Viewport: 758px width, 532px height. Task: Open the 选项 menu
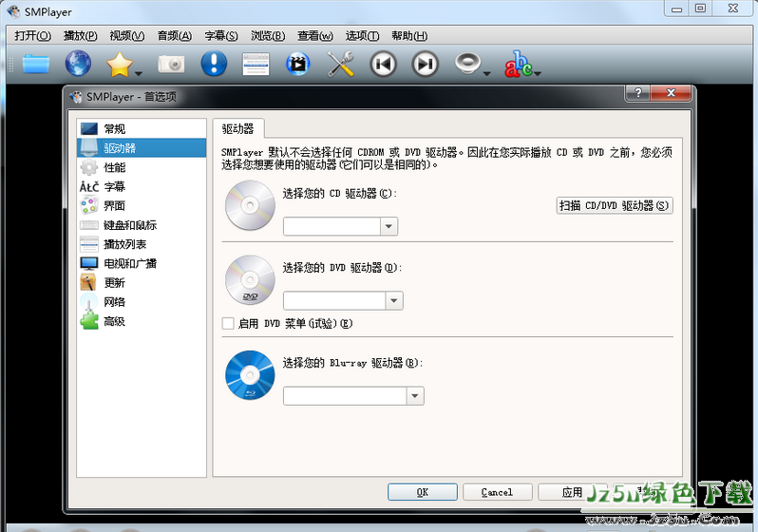click(362, 36)
